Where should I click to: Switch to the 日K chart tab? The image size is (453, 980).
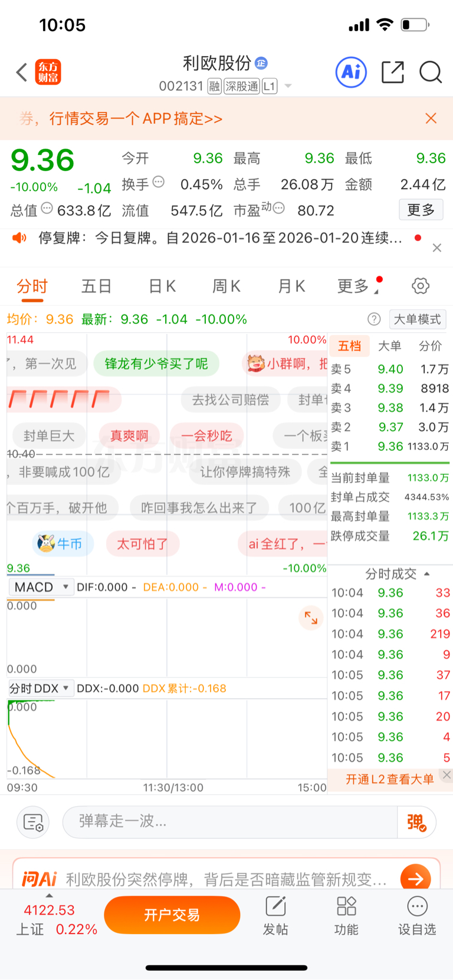(x=162, y=286)
